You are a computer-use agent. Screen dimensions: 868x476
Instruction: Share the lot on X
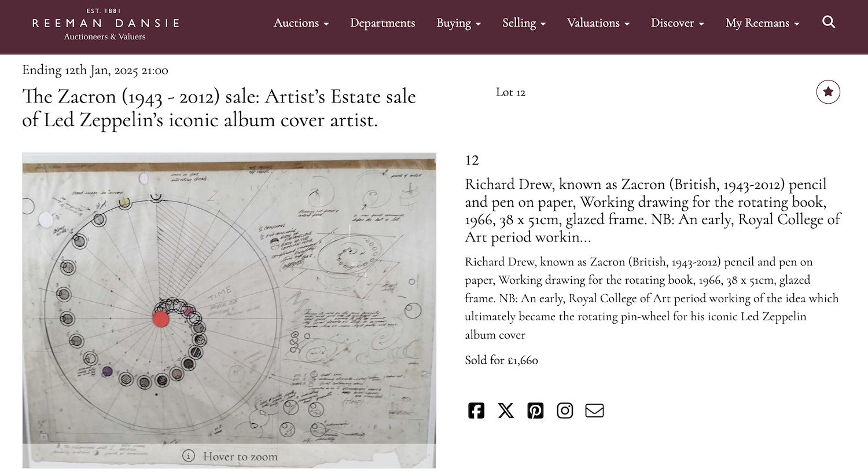point(506,411)
